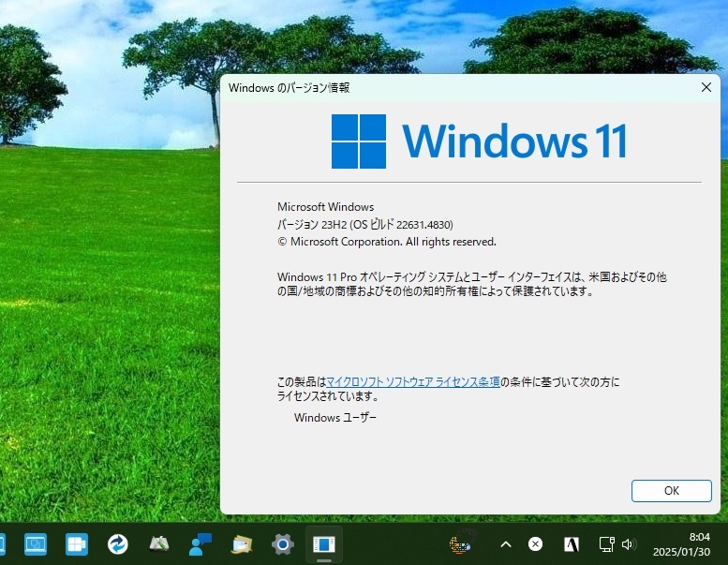Open the blue window-tiles app on taskbar
The width and height of the screenshot is (728, 565).
point(77,543)
